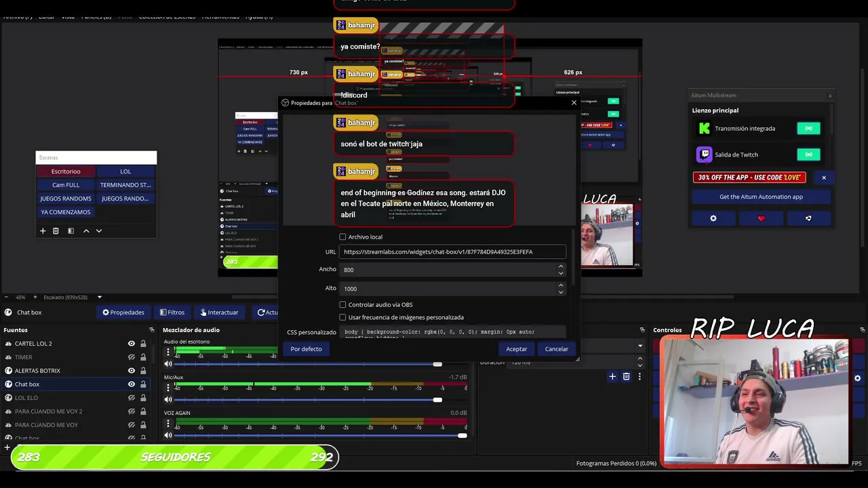The width and height of the screenshot is (868, 488).
Task: Move the selected scene down
Action: tap(99, 231)
